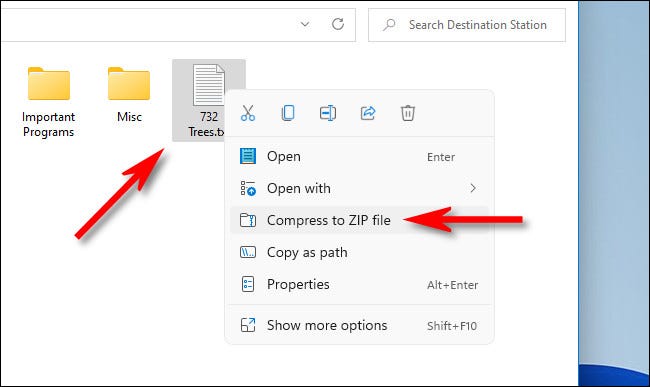
Task: Click the magnifier icon in search box
Action: pyautogui.click(x=389, y=24)
